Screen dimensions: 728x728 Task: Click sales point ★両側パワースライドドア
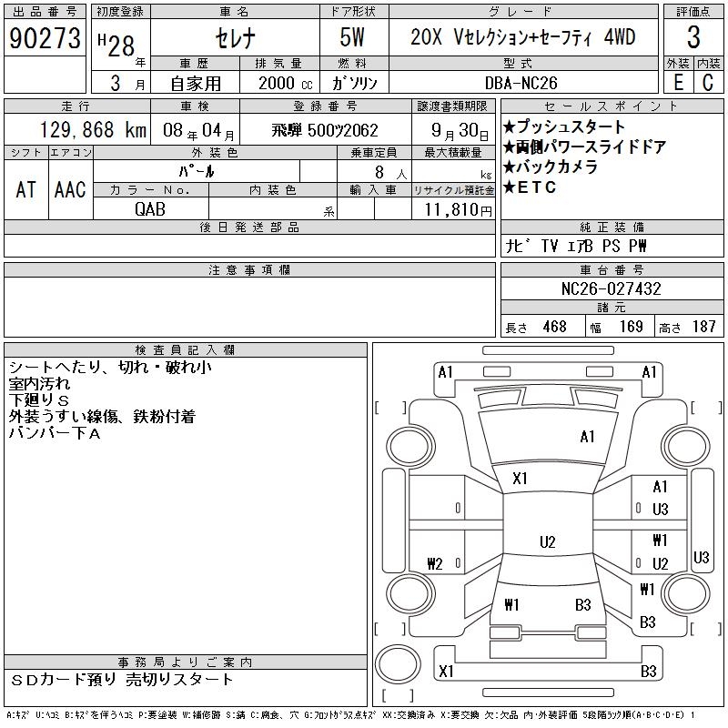584,147
